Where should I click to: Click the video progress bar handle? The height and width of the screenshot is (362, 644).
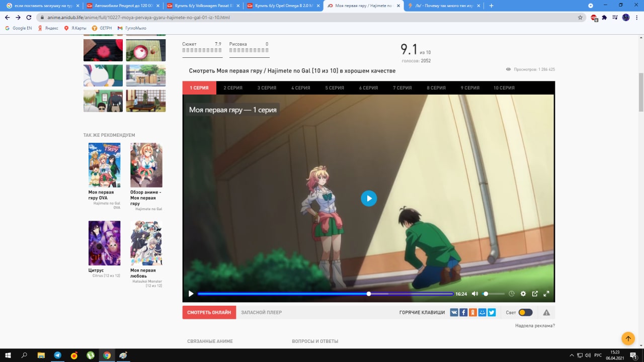[369, 294]
